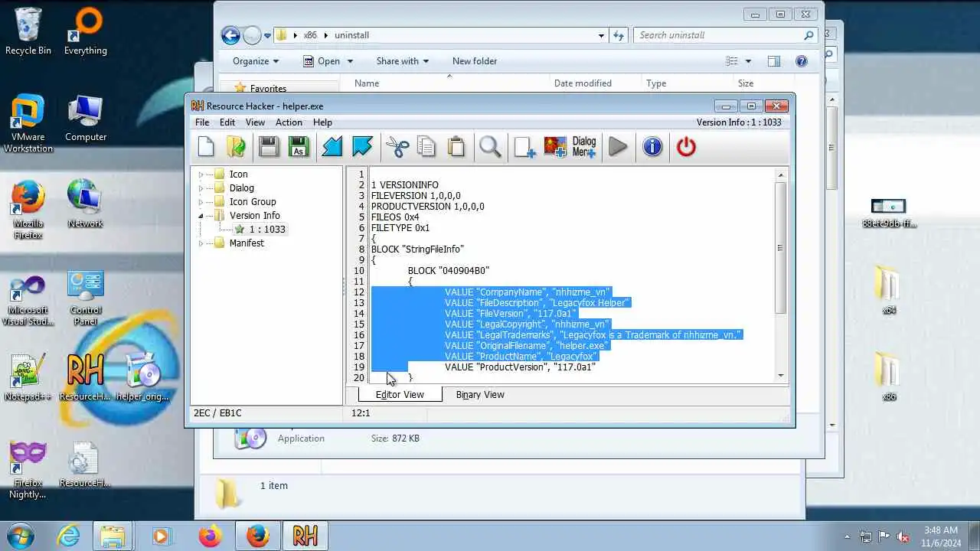Open the Edit menu in Resource Hacker
Screen dimensions: 980x551
click(227, 122)
